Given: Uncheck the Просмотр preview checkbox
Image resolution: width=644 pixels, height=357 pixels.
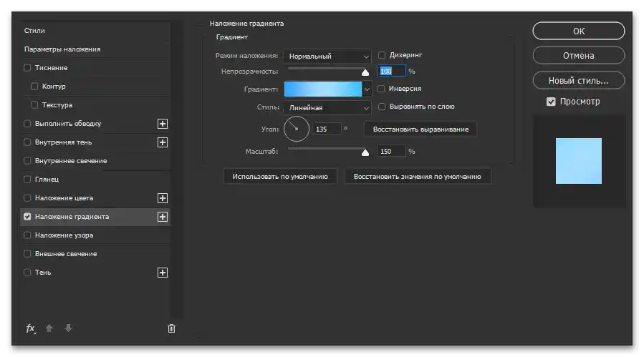Looking at the screenshot, I should pyautogui.click(x=551, y=102).
